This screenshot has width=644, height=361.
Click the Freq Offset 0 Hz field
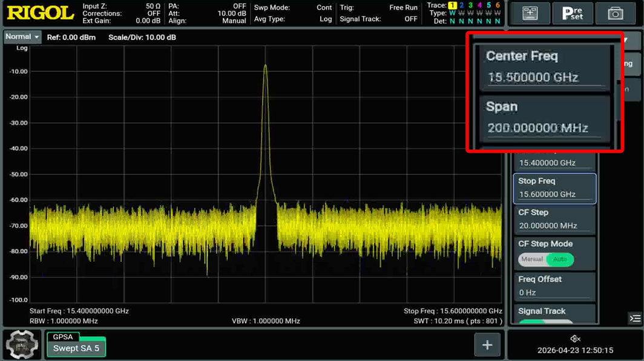tap(554, 287)
